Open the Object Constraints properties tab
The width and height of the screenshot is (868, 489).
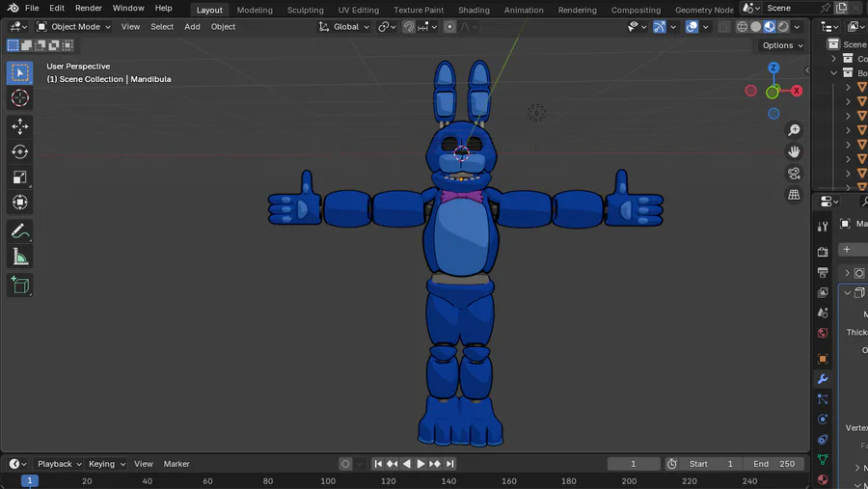click(823, 440)
